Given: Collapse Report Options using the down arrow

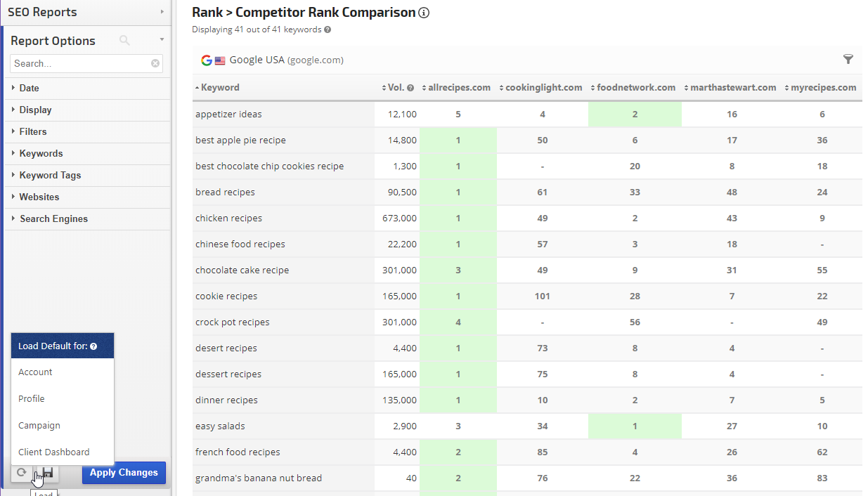Looking at the screenshot, I should pyautogui.click(x=162, y=40).
